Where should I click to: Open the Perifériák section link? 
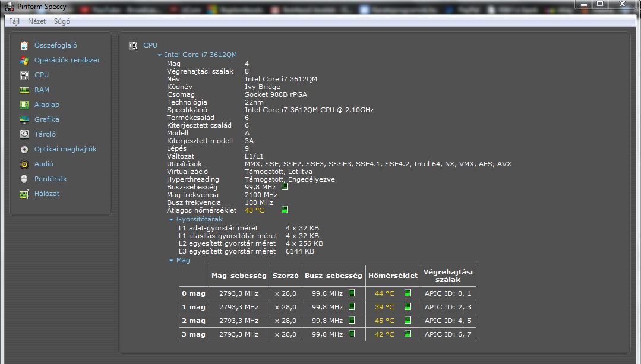tap(50, 179)
